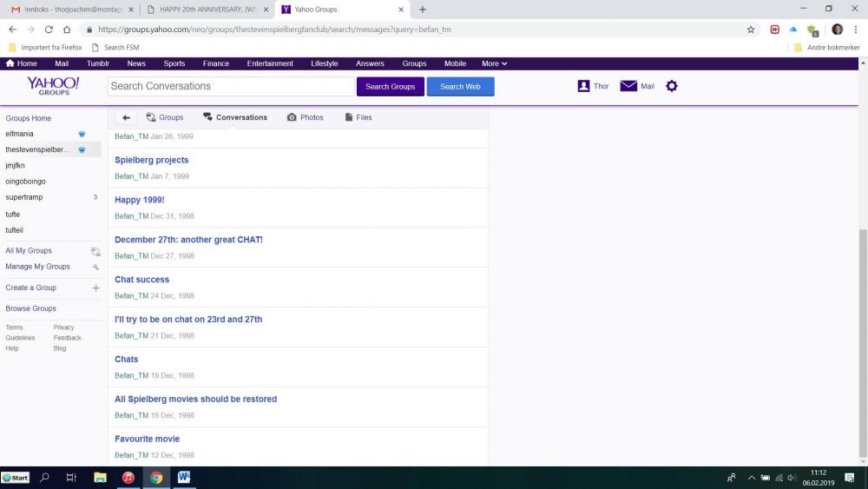Screen dimensions: 868x489
Task: Go back using the arrow button above results
Action: [126, 117]
